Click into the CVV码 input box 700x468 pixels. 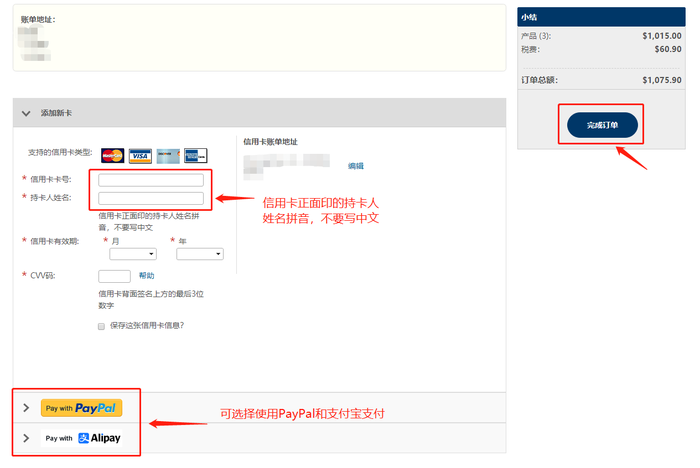point(114,276)
